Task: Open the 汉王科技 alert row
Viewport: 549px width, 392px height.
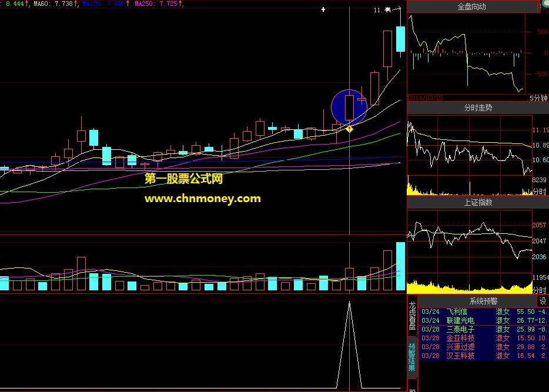Action: point(484,356)
